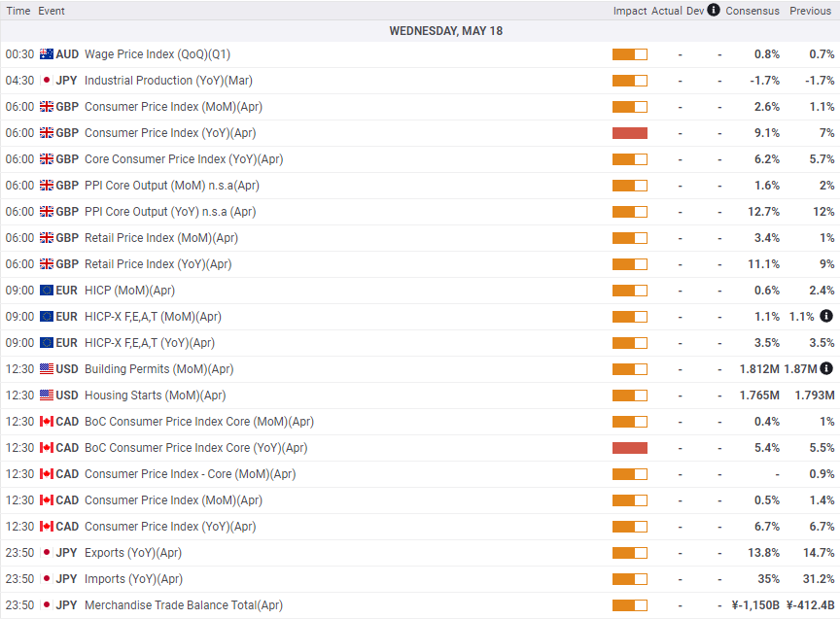Screen dimensions: 840x619
Task: Click the Japan flag on Merchandise Trade Balance row
Action: (47, 605)
